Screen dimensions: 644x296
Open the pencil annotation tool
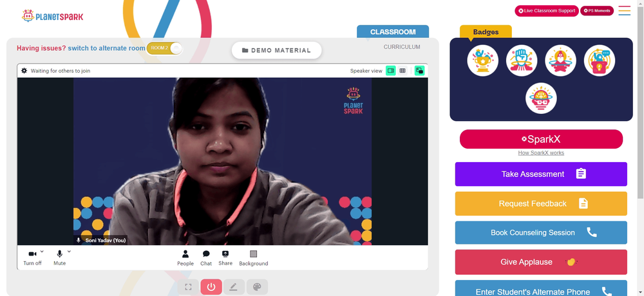pos(234,287)
